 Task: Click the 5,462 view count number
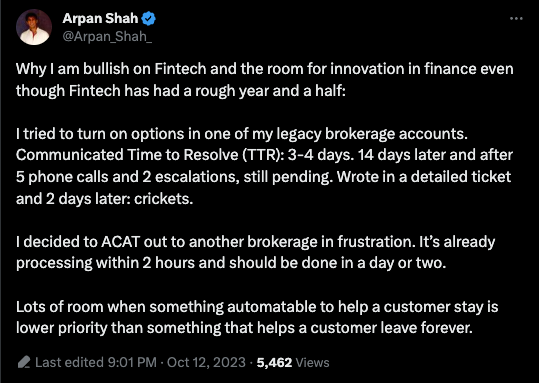[274, 362]
